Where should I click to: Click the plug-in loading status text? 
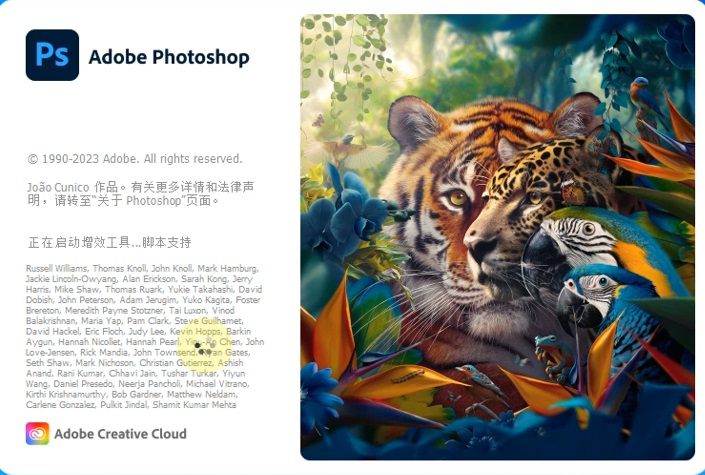(x=110, y=243)
